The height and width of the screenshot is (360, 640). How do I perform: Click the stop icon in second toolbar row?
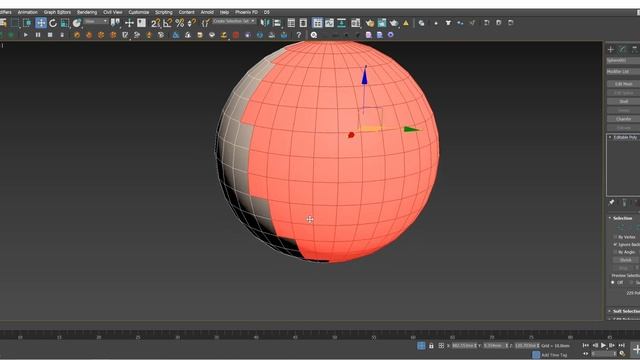click(50, 35)
